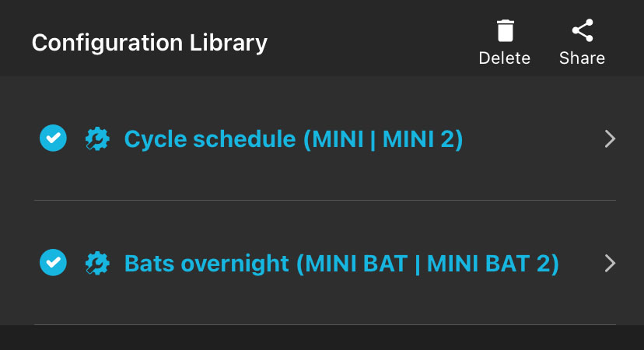
Task: Click the gear icon beside Bats overnight
Action: (96, 263)
